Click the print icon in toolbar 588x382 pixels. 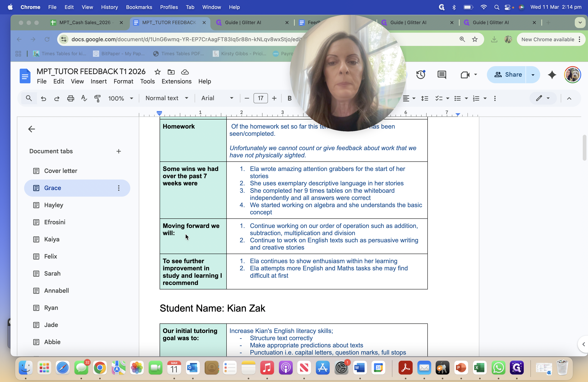70,98
